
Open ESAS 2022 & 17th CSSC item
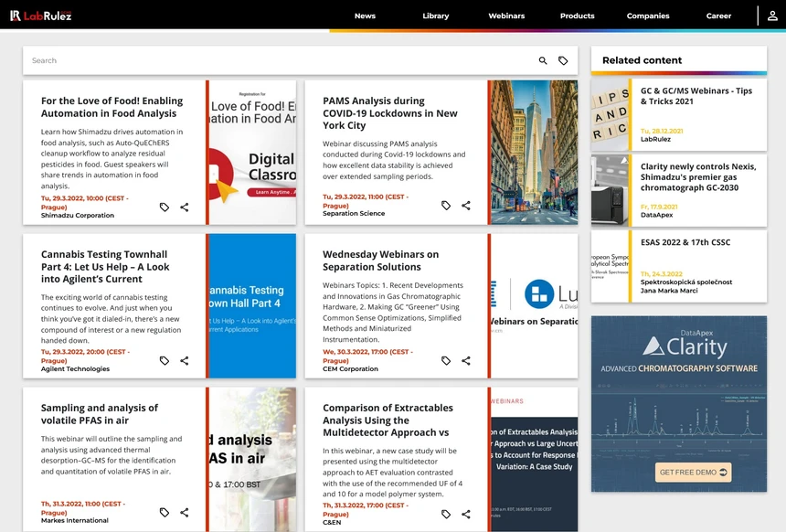coord(685,242)
